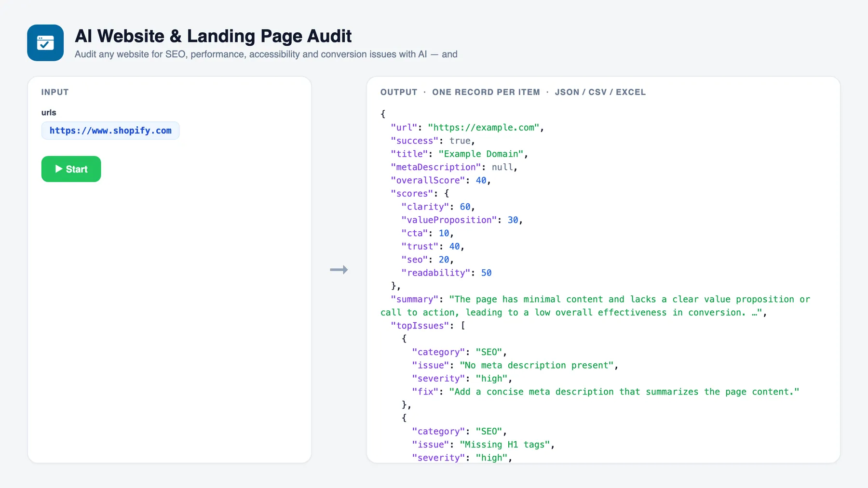Click the "fix": "Add a concise meta description" line
868x488 pixels.
(x=606, y=392)
